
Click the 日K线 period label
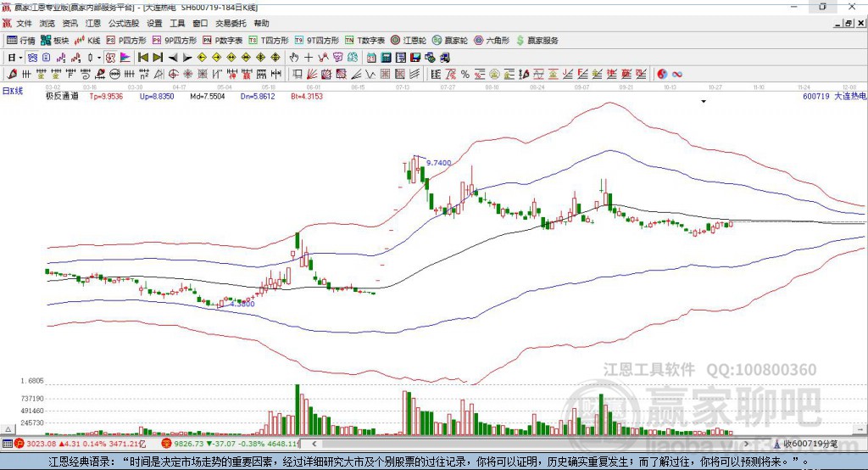(x=13, y=92)
